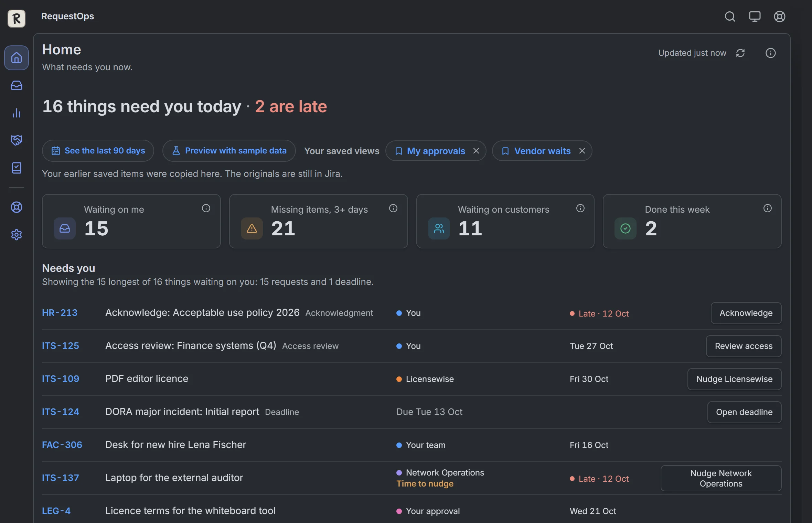812x523 pixels.
Task: Click the Review access button
Action: pyautogui.click(x=744, y=346)
